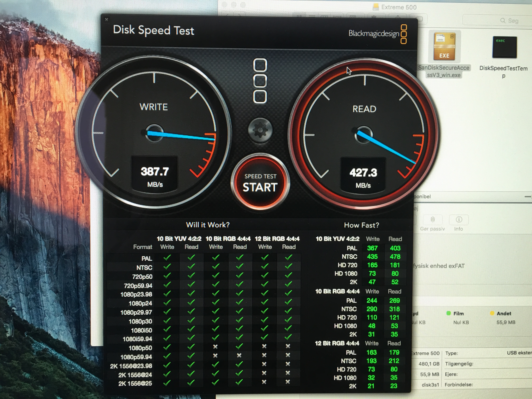Click the 318 NTSC read value under 10 Bit RGB
532x399 pixels.
coord(395,309)
